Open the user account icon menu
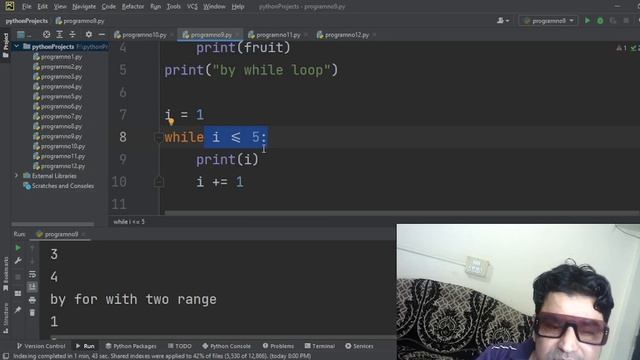The image size is (640, 360). [x=502, y=20]
